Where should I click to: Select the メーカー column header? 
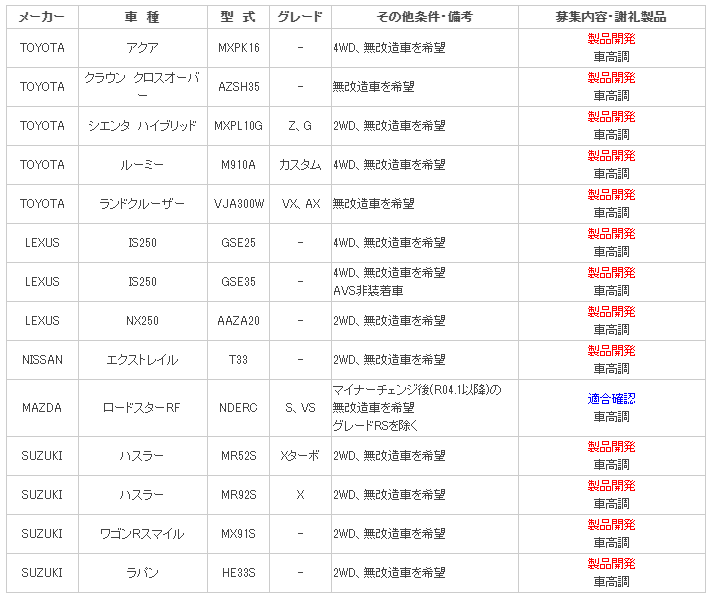coord(42,17)
